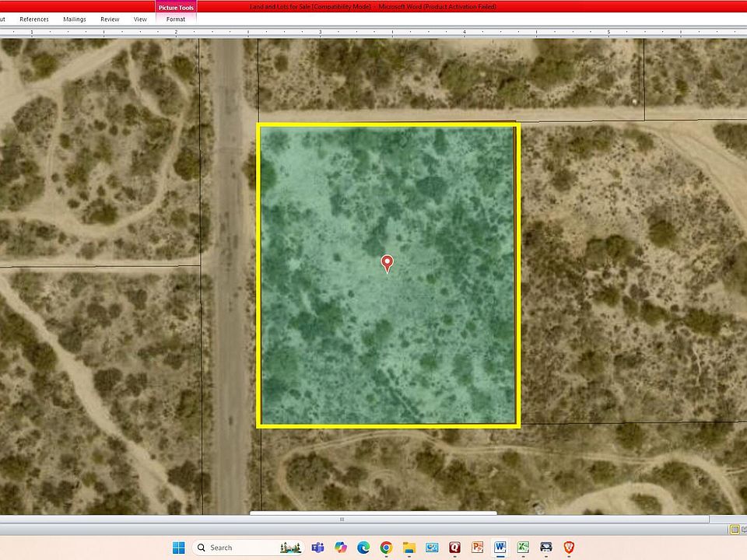
Task: Switch to the Mailings tab
Action: tap(75, 19)
